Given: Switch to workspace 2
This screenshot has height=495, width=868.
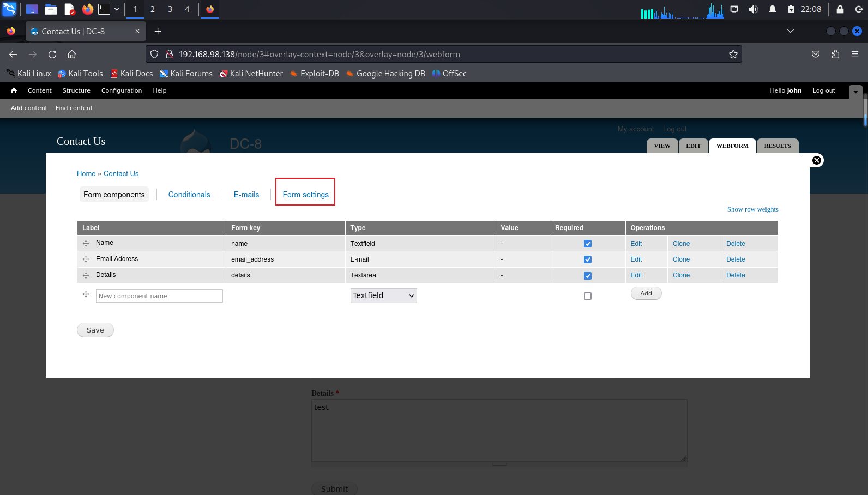Looking at the screenshot, I should (x=152, y=9).
